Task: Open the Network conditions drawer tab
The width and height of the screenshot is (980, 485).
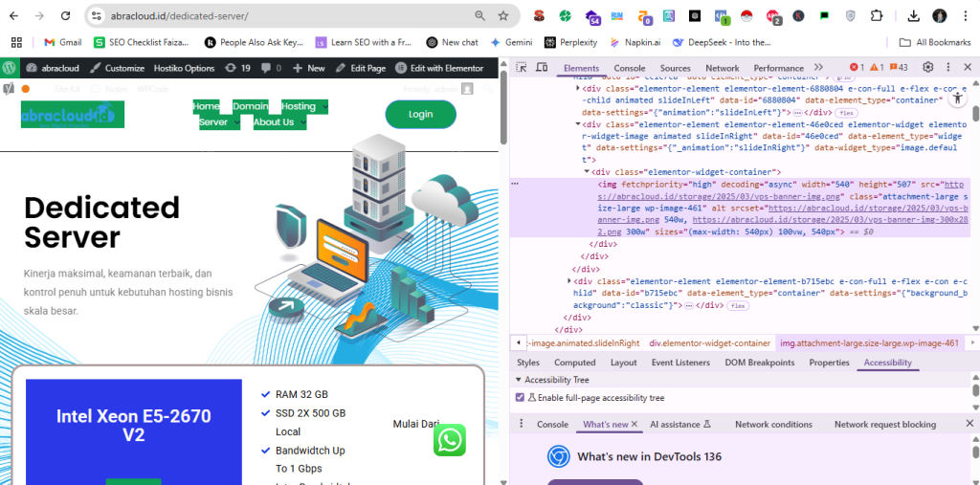Action: 773,425
